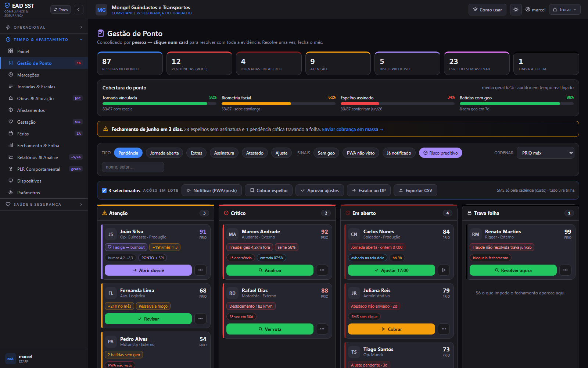
Task: Open the PRIO máx ordering dropdown
Action: click(545, 153)
